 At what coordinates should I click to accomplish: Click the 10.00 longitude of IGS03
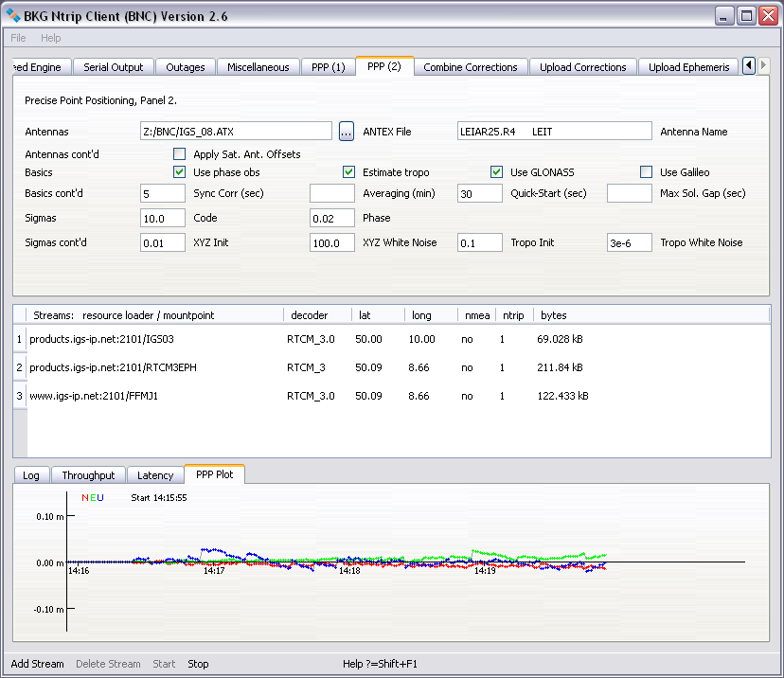(421, 339)
